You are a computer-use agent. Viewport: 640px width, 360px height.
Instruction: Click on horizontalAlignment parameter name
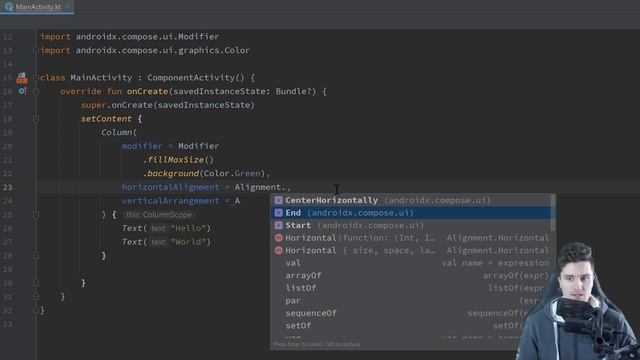coord(170,187)
